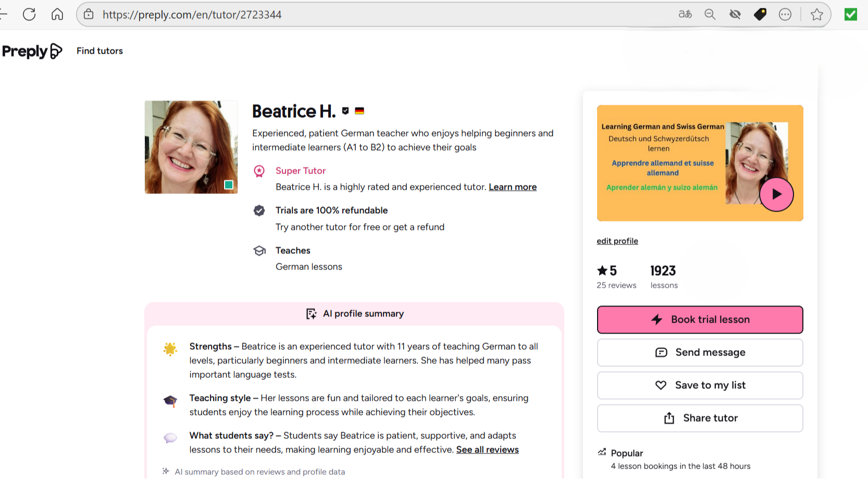Click the Super Tutor badge icon
The width and height of the screenshot is (868, 479).
(x=259, y=171)
